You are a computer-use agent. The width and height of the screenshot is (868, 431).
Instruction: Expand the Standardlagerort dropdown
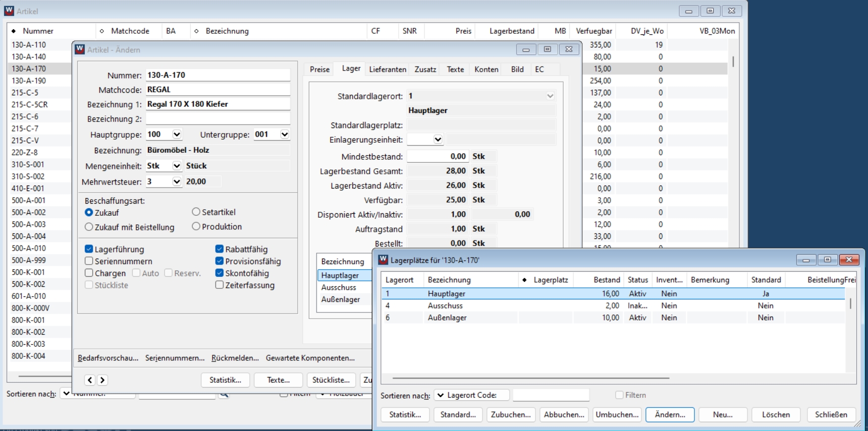pyautogui.click(x=550, y=96)
